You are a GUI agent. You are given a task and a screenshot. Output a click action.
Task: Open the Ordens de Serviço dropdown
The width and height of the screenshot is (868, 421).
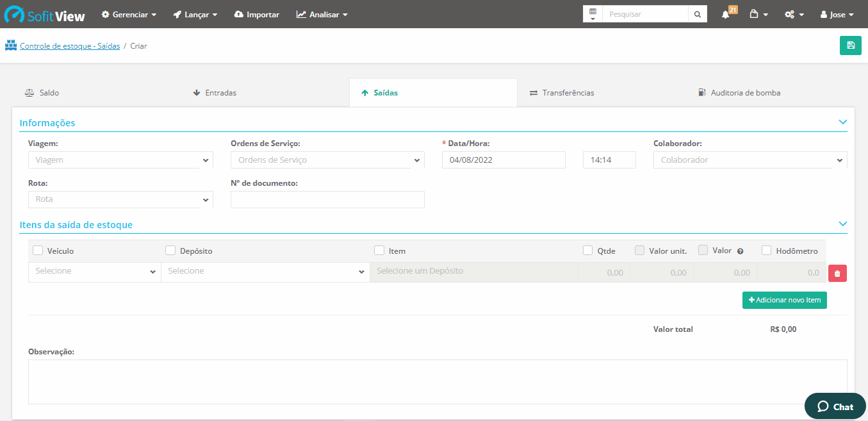[x=327, y=160]
